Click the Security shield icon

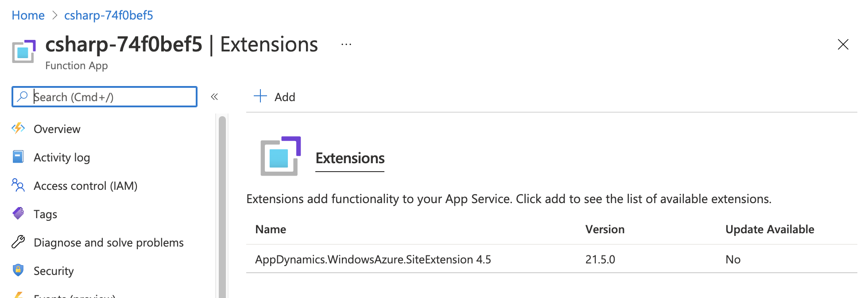click(18, 271)
